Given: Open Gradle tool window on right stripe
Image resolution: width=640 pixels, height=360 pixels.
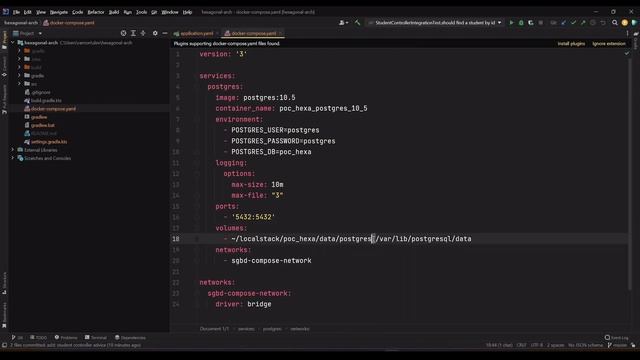Looking at the screenshot, I should tap(636, 41).
